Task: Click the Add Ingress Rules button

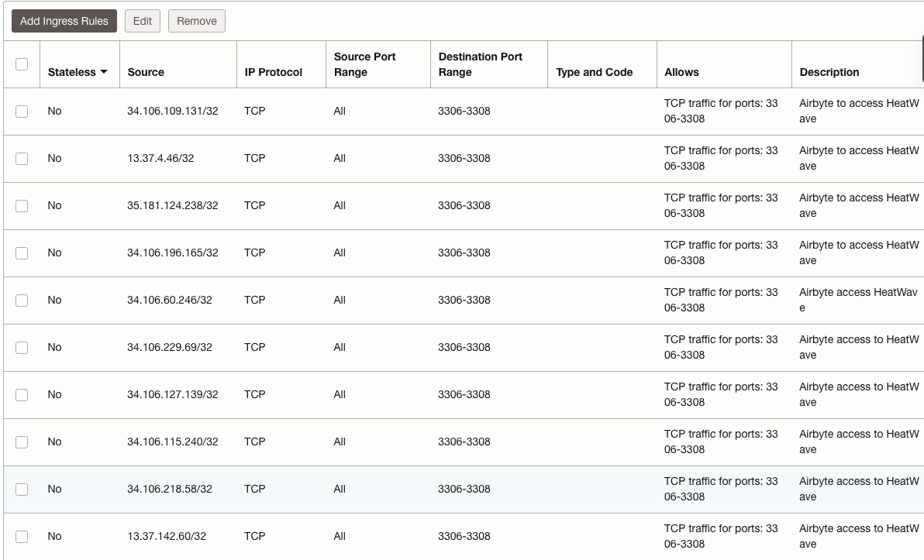Action: click(64, 21)
